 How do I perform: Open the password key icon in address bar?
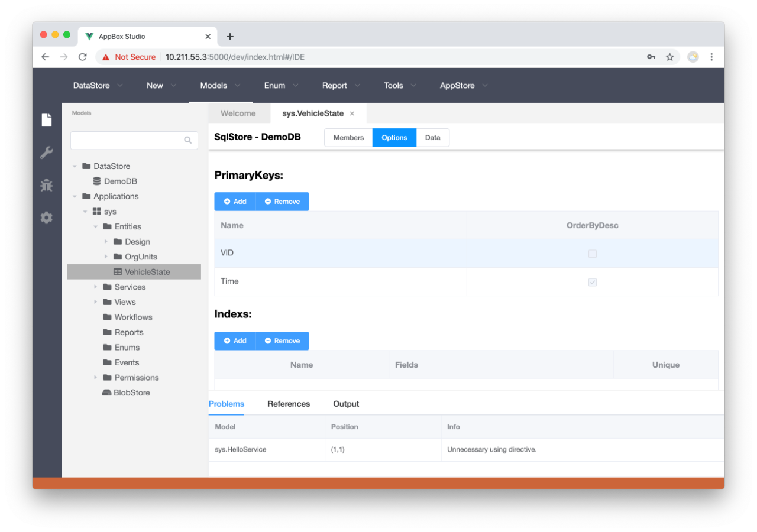pyautogui.click(x=651, y=57)
